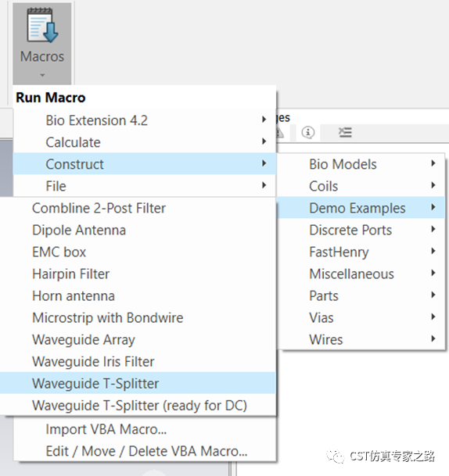Expand the Discrete Ports submenu

(361, 230)
